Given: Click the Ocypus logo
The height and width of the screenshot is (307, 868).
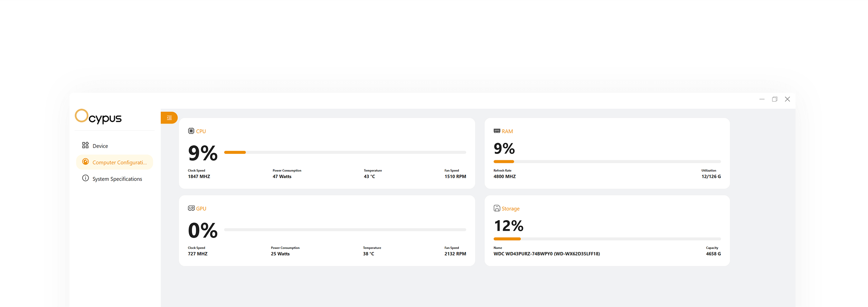Looking at the screenshot, I should [98, 117].
